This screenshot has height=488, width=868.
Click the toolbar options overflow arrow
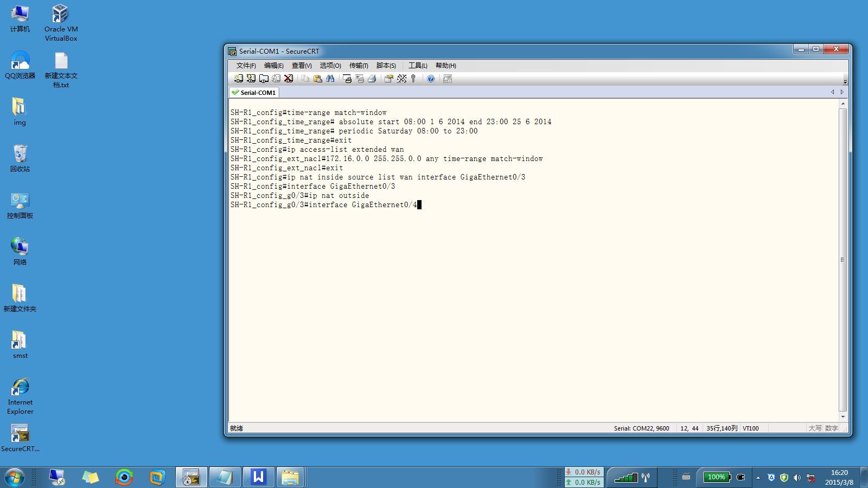pos(845,82)
